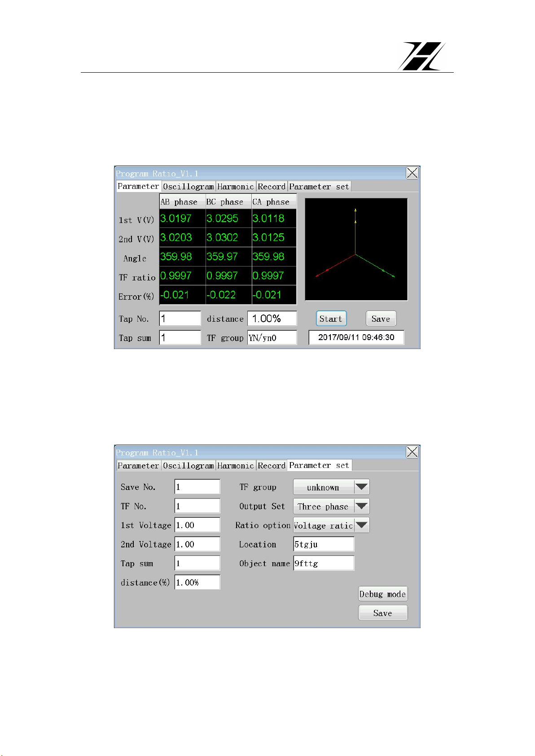Click the 'Voltage ratio' combo box
The width and height of the screenshot is (535, 756).
coord(331,525)
